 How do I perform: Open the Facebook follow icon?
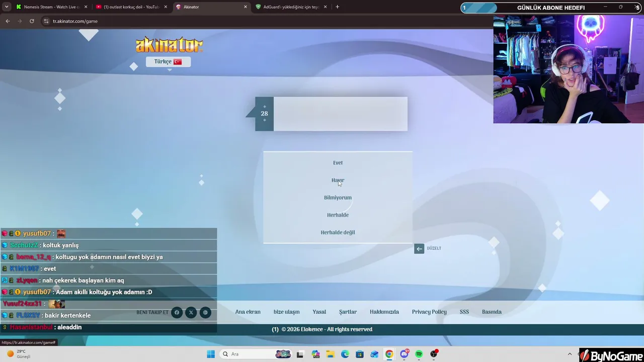point(177,313)
